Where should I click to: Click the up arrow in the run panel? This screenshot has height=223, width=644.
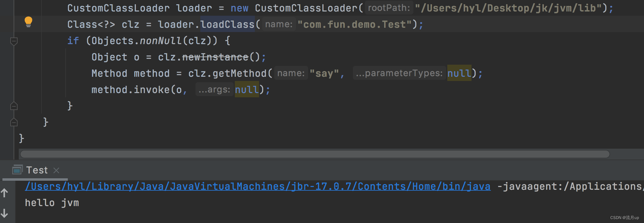click(x=5, y=193)
